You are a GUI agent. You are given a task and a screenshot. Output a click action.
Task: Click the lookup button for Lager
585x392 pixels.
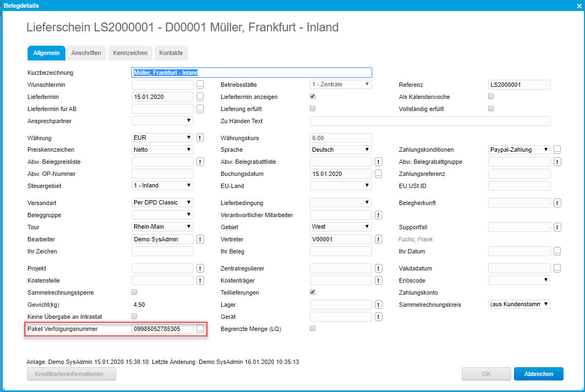click(x=378, y=305)
